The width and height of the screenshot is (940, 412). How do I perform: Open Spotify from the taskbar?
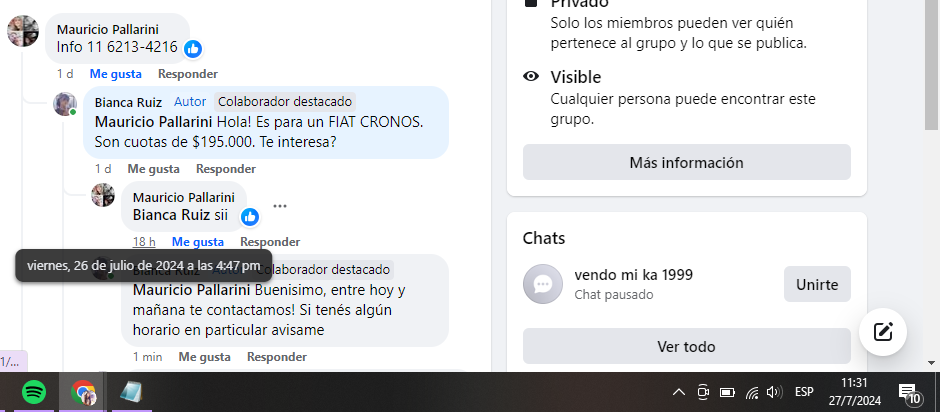point(34,393)
